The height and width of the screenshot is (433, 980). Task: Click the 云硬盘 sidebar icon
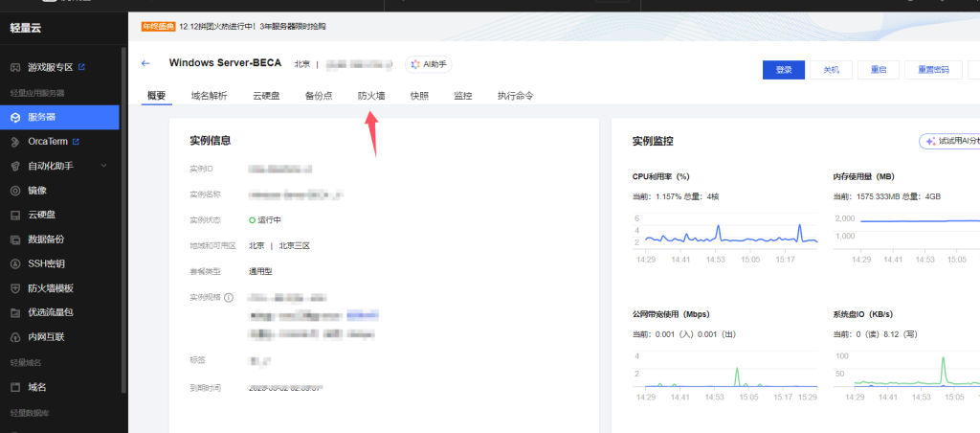[x=15, y=216]
